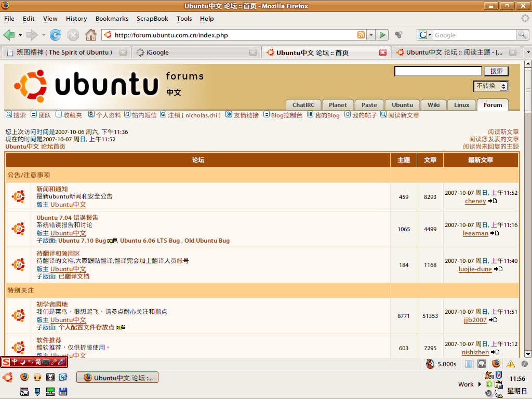Open the 初学者园地 forum link

coord(52,304)
